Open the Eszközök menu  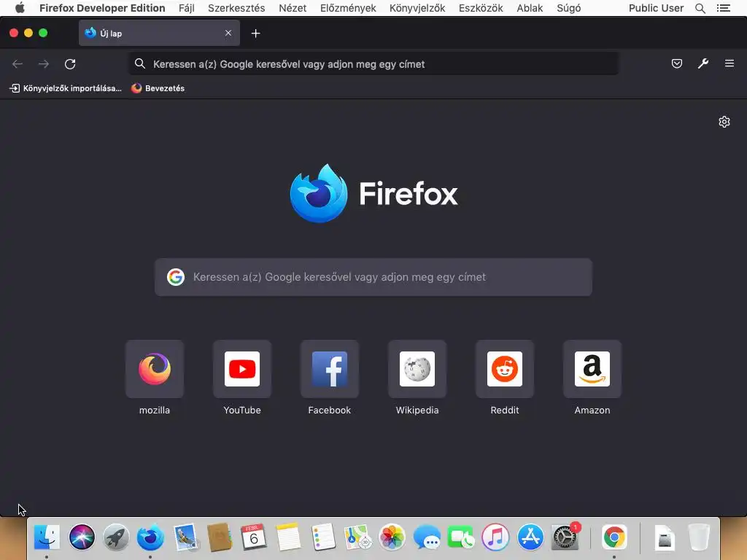click(x=481, y=8)
